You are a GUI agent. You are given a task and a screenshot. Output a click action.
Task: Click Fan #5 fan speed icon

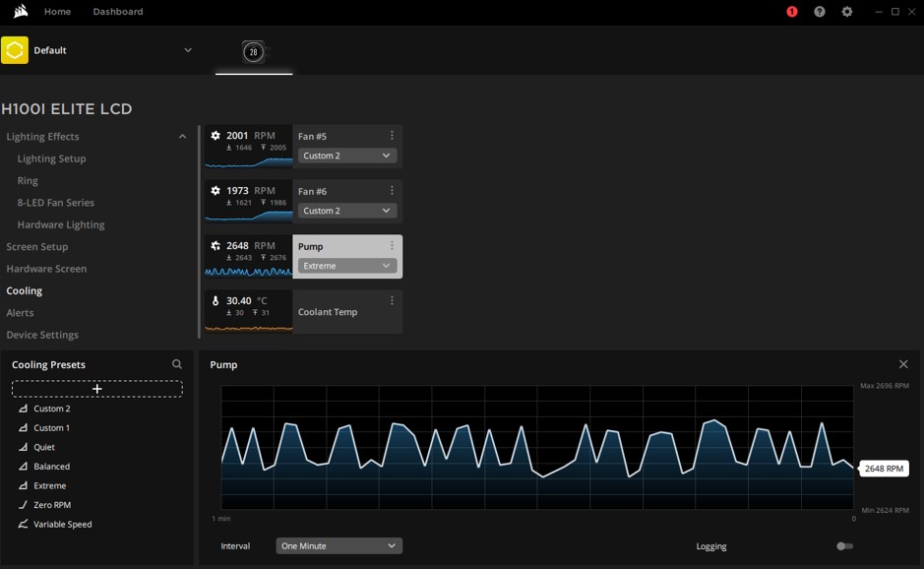tap(216, 136)
